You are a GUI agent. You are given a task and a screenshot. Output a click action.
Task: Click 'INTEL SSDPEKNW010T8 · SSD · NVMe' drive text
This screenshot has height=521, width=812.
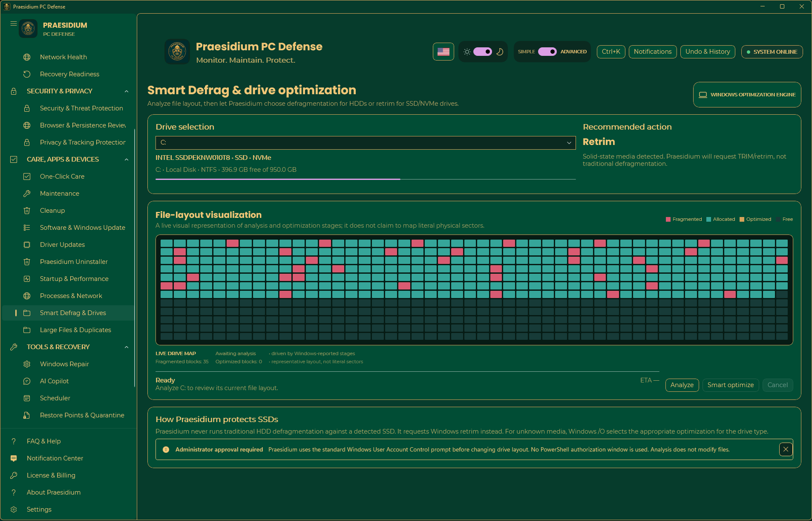pos(213,158)
